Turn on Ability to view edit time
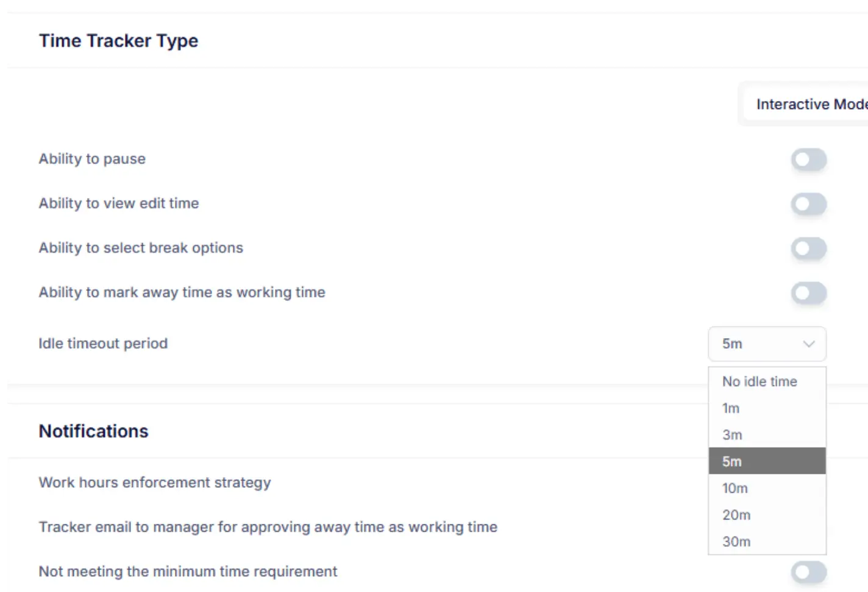868x592 pixels. click(x=809, y=203)
